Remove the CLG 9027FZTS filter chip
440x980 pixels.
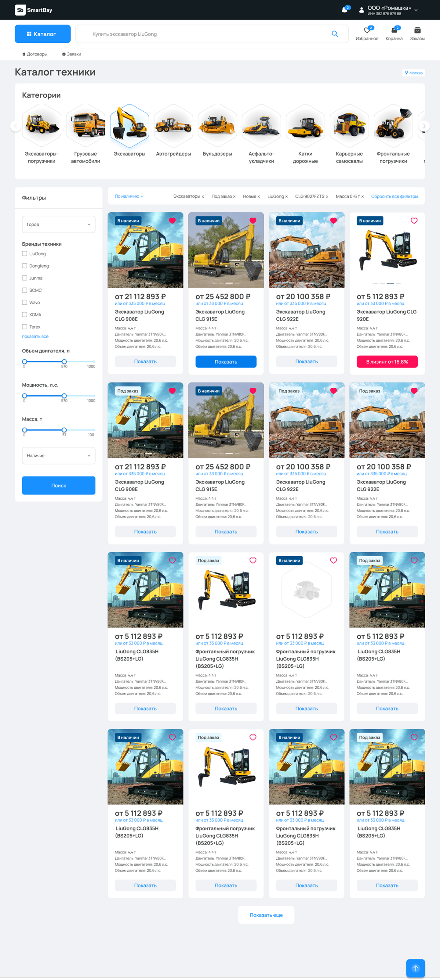click(327, 197)
